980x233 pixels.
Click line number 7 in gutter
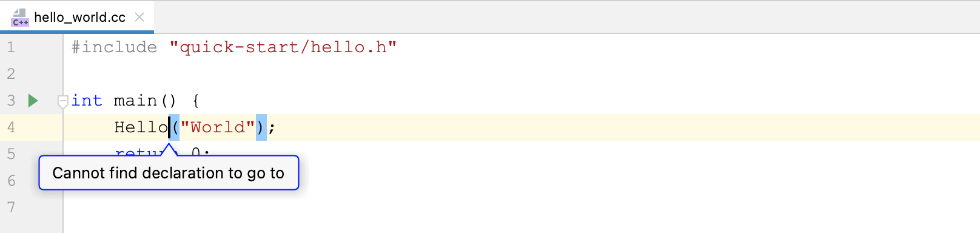[11, 208]
